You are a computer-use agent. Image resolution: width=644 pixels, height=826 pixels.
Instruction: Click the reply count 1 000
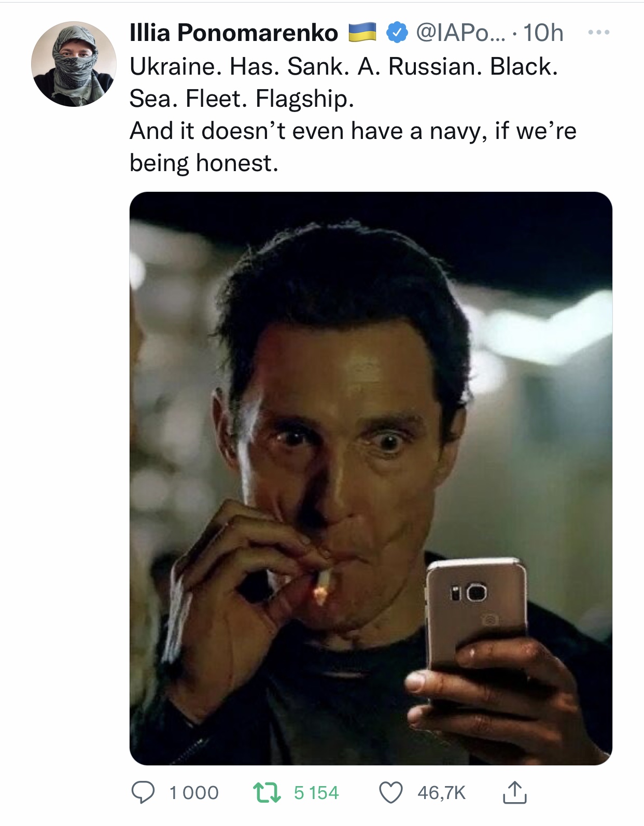click(194, 793)
